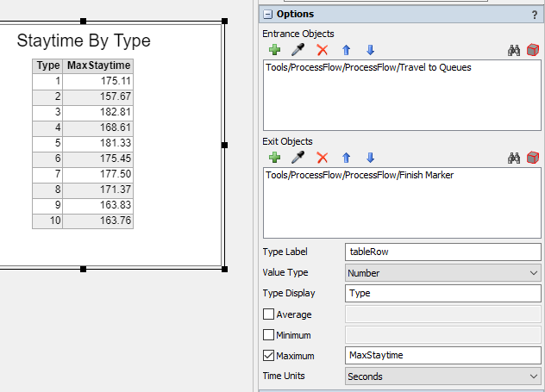Click the red cube icon in Exit Objects
The image size is (545, 392).
tap(533, 158)
